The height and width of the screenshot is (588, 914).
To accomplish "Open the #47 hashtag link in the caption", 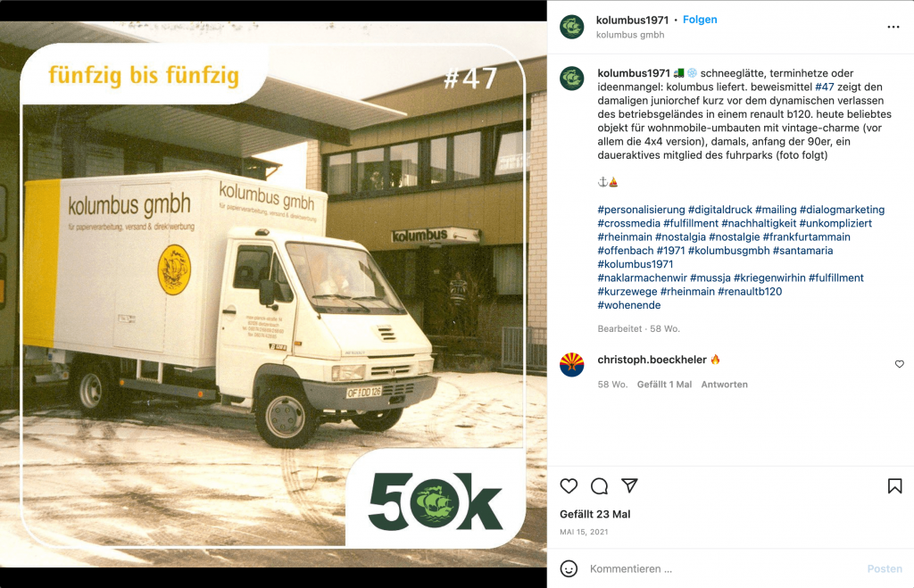I will pyautogui.click(x=824, y=87).
